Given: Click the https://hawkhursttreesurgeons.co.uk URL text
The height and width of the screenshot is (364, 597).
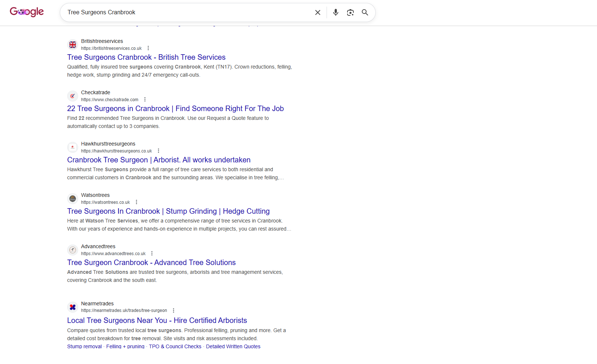Looking at the screenshot, I should click(x=116, y=151).
